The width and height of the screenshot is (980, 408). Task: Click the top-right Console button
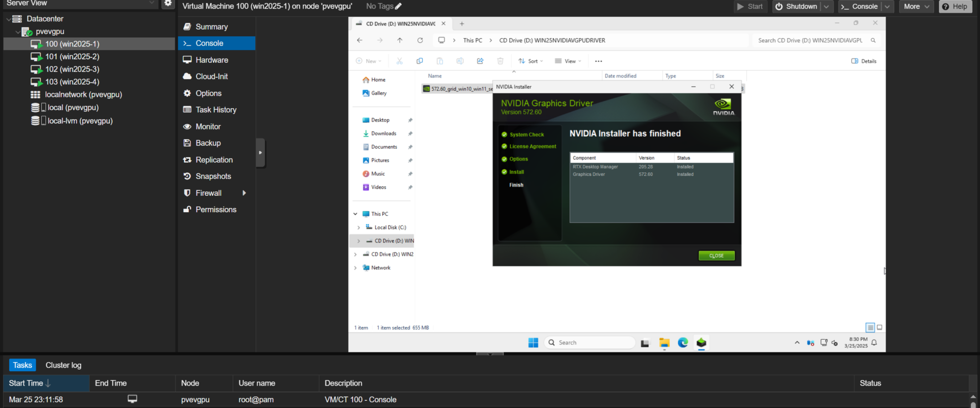click(860, 6)
